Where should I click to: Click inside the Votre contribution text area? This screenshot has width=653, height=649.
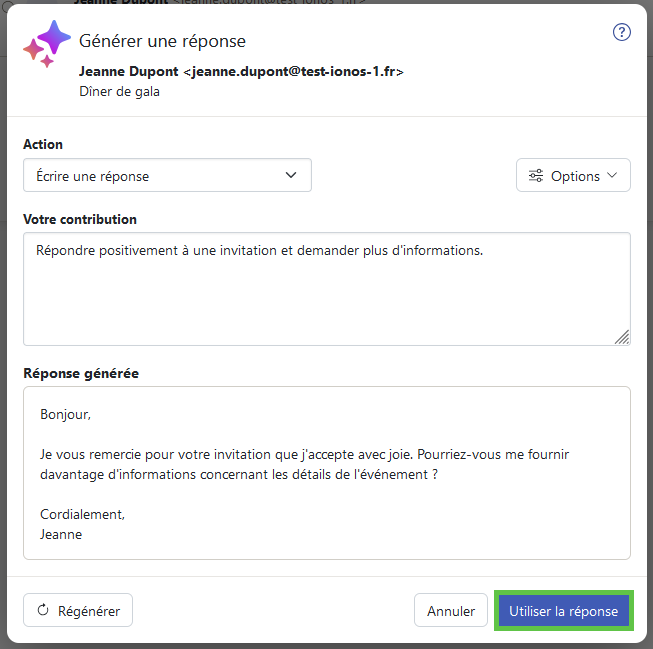(x=327, y=289)
